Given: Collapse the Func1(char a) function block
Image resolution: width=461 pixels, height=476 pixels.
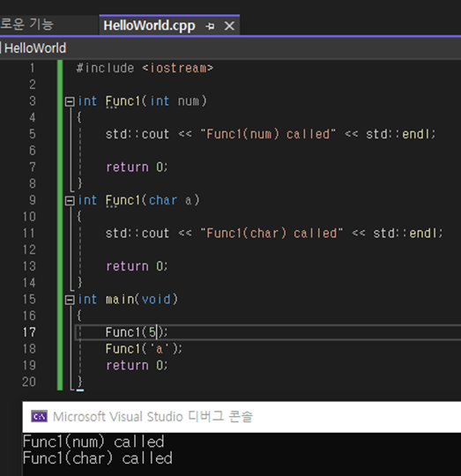Looking at the screenshot, I should click(x=70, y=201).
